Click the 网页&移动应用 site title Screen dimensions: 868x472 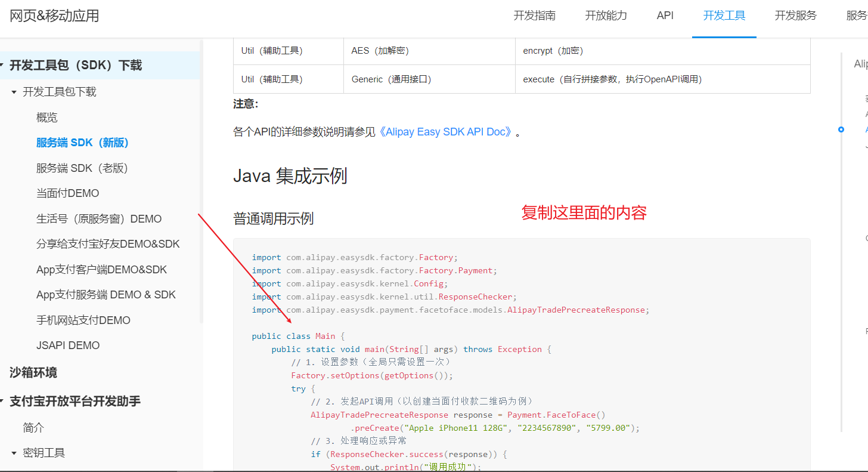pos(54,16)
